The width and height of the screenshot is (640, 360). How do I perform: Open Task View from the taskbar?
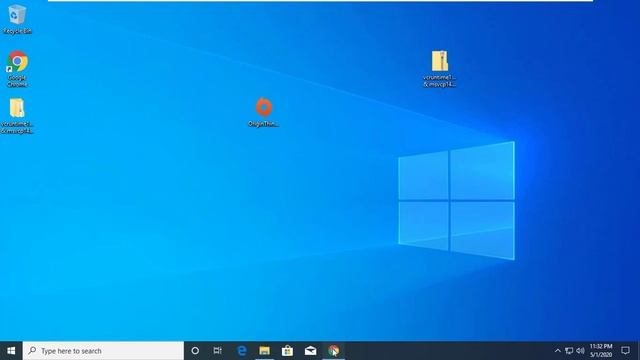click(x=218, y=351)
